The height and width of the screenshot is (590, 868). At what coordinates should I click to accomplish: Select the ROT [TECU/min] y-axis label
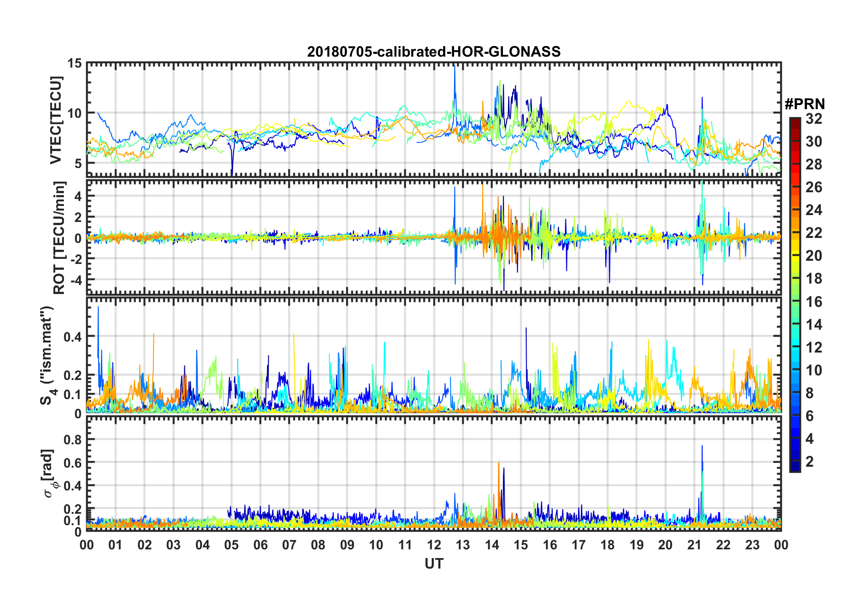pos(59,238)
